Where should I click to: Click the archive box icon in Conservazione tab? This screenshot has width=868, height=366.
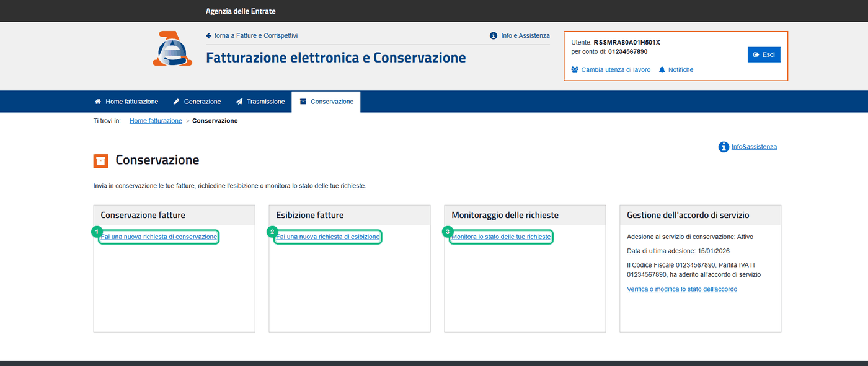tap(303, 102)
